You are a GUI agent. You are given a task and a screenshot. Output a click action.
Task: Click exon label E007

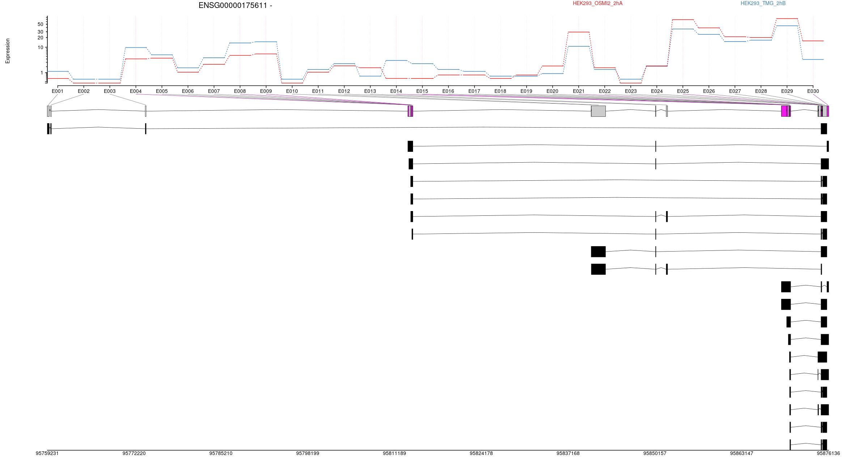click(x=214, y=91)
